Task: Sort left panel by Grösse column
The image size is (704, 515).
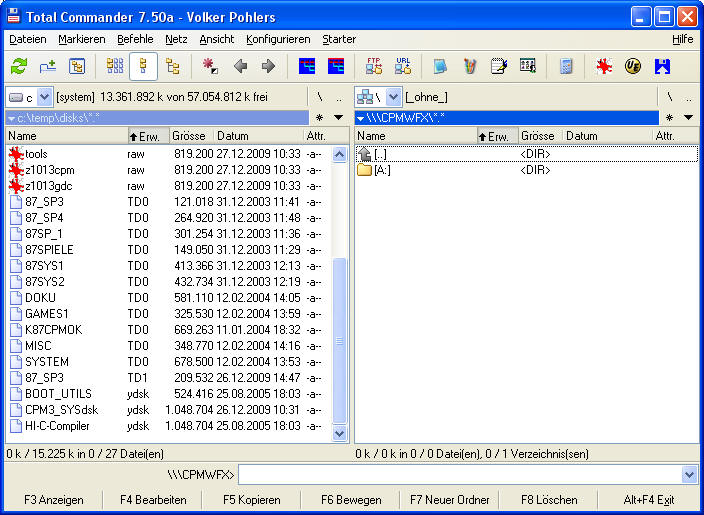Action: pos(191,136)
